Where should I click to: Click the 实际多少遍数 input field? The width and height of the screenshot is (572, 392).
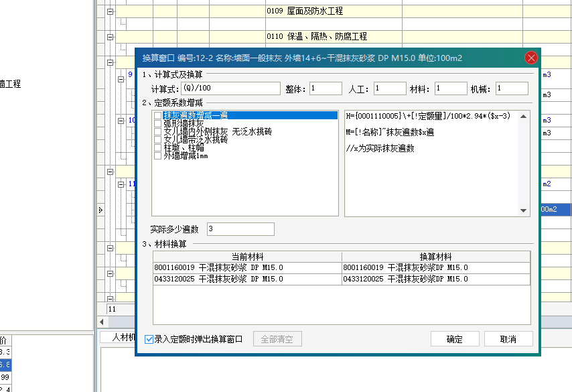(x=240, y=229)
